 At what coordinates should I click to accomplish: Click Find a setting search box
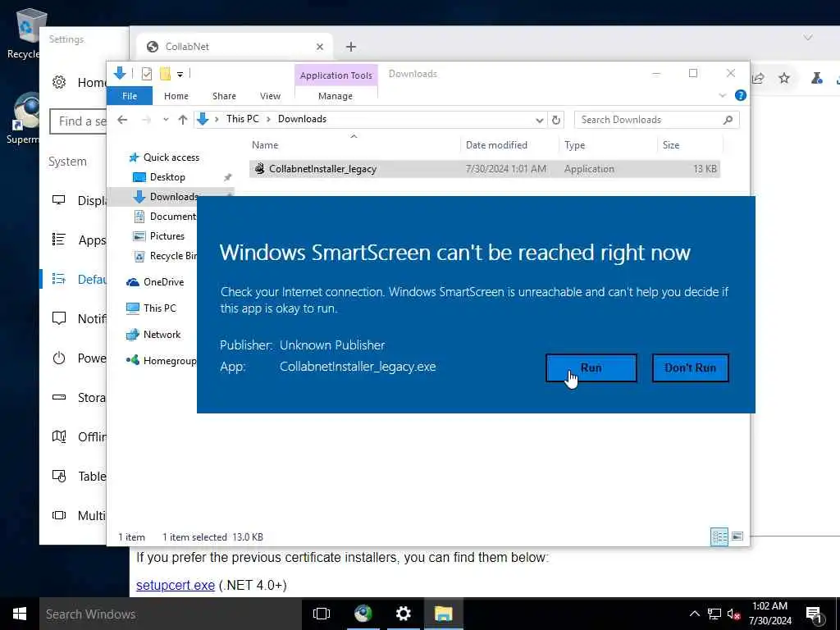tap(79, 121)
